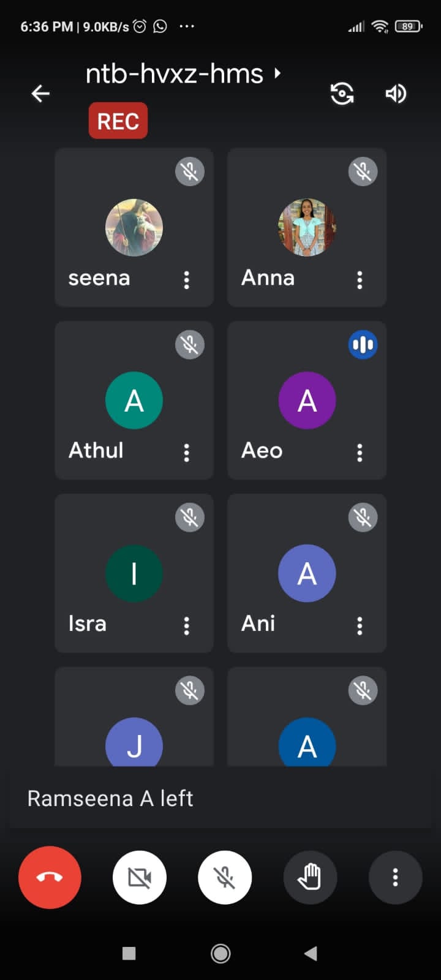Expand meeting details arrow next to ntb-hvxz-hms
This screenshot has width=441, height=980.
[278, 73]
